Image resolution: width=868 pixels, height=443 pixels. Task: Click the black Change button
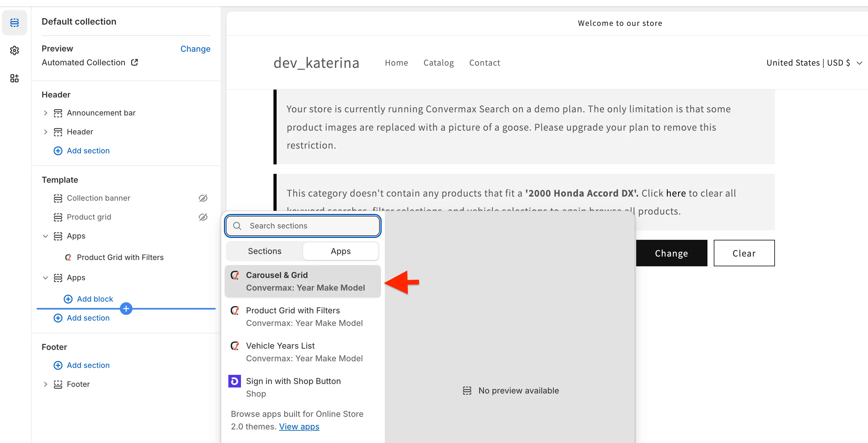tap(671, 253)
